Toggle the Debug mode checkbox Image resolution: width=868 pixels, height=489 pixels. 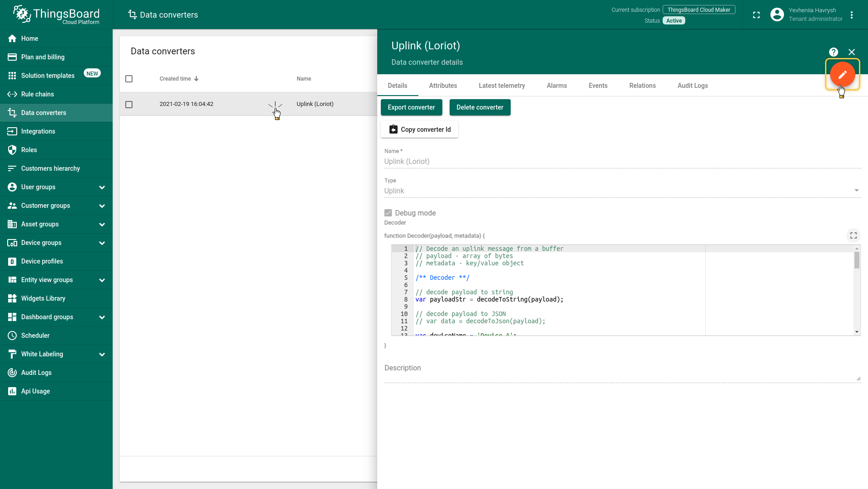click(388, 213)
